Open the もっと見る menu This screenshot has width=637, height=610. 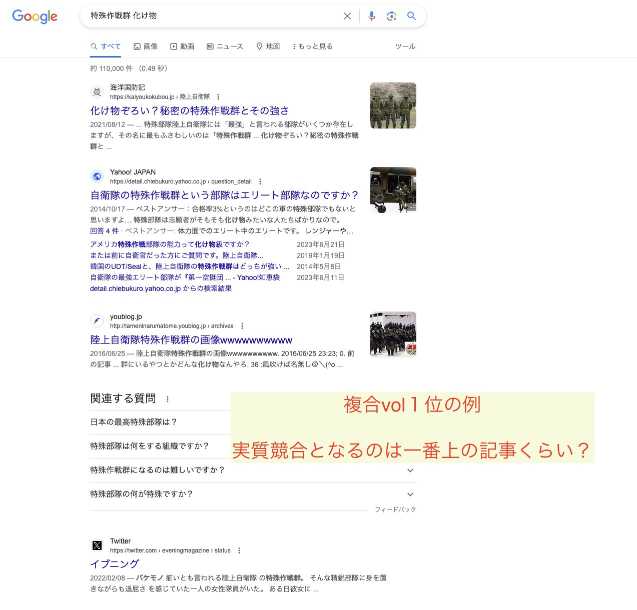[x=312, y=46]
